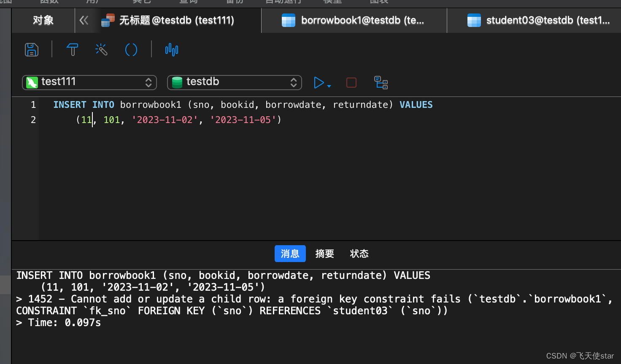Click borrowbook1 table name in the editor
Screen dimensions: 621x364
point(151,104)
